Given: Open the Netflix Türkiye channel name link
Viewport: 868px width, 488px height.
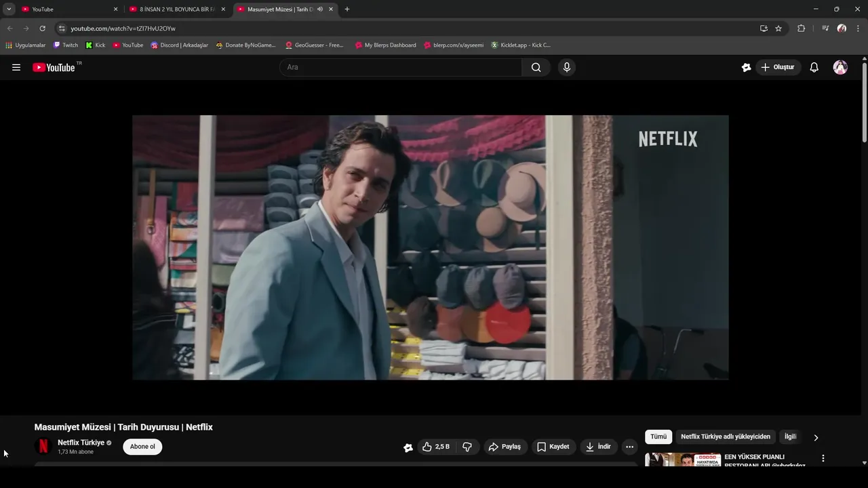Looking at the screenshot, I should click(81, 443).
